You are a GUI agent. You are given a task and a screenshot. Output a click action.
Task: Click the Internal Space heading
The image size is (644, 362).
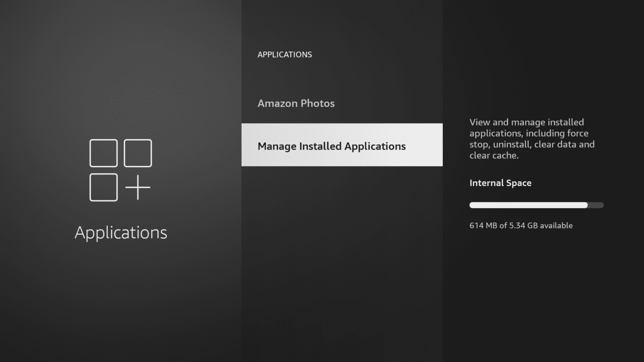pyautogui.click(x=500, y=183)
